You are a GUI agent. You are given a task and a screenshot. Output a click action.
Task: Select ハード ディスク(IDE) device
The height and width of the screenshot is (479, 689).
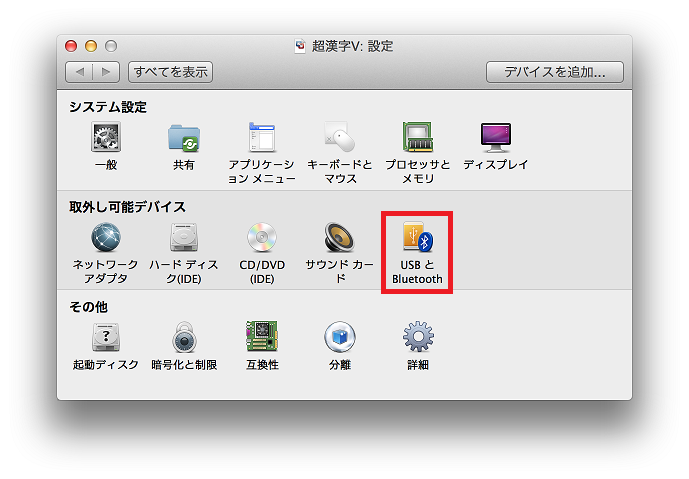click(183, 238)
